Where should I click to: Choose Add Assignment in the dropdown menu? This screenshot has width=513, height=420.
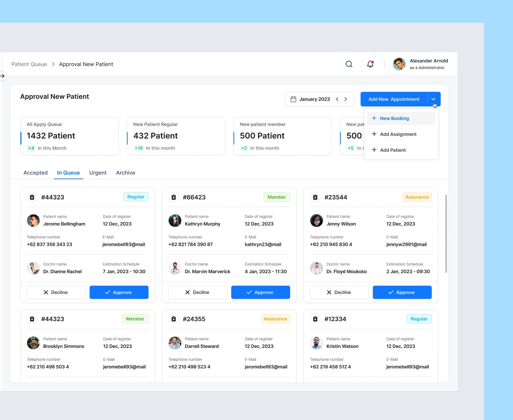[x=398, y=134]
